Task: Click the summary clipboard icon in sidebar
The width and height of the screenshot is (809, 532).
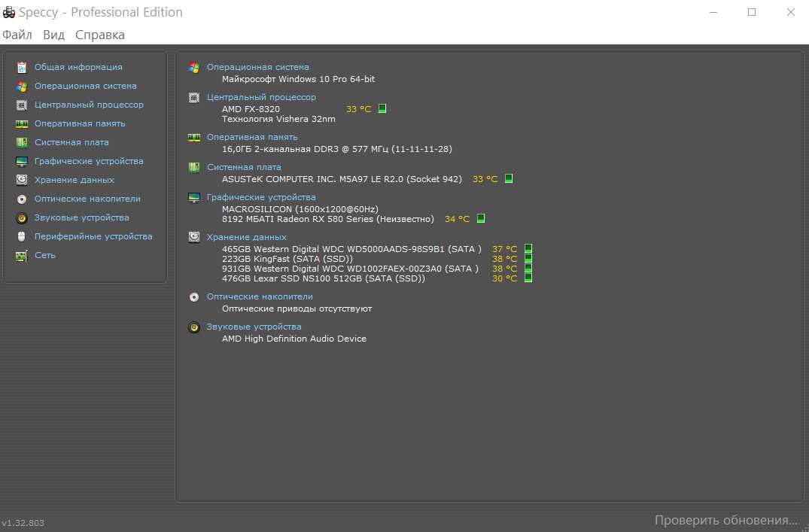Action: (x=22, y=67)
